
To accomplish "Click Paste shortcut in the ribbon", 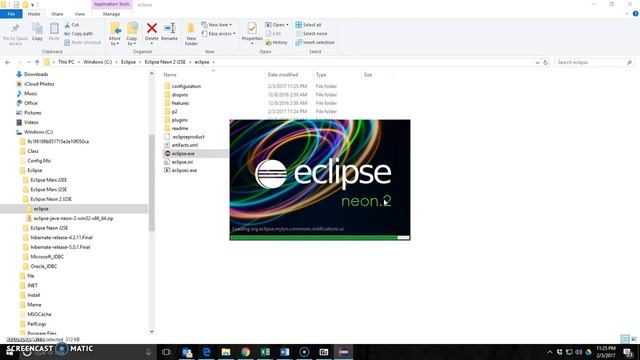I will coord(82,42).
